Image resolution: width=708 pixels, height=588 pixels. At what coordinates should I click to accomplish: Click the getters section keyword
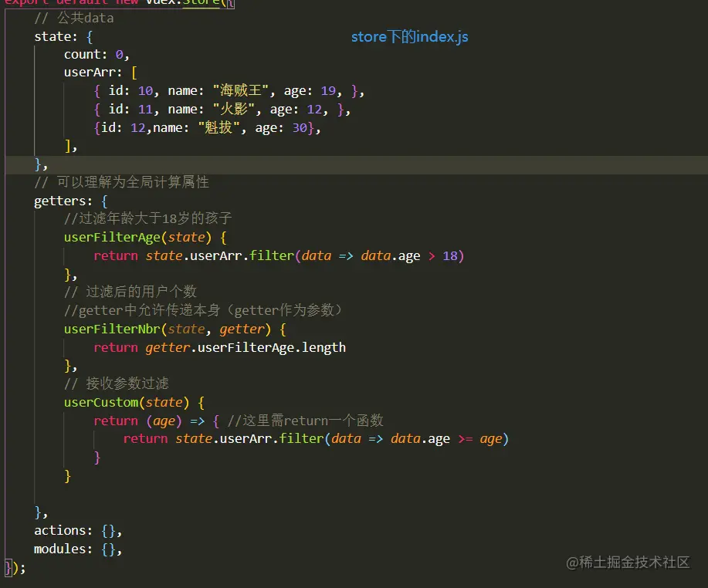click(x=58, y=201)
